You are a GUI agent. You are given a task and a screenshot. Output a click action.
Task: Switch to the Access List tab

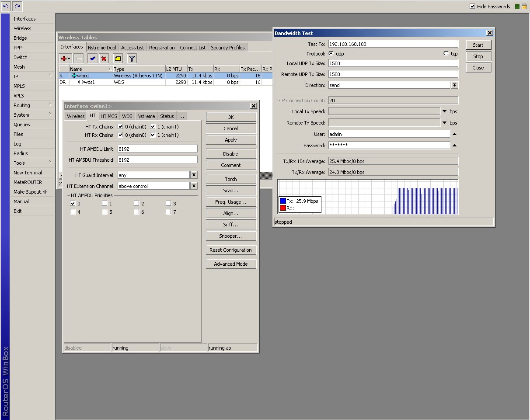(x=132, y=48)
